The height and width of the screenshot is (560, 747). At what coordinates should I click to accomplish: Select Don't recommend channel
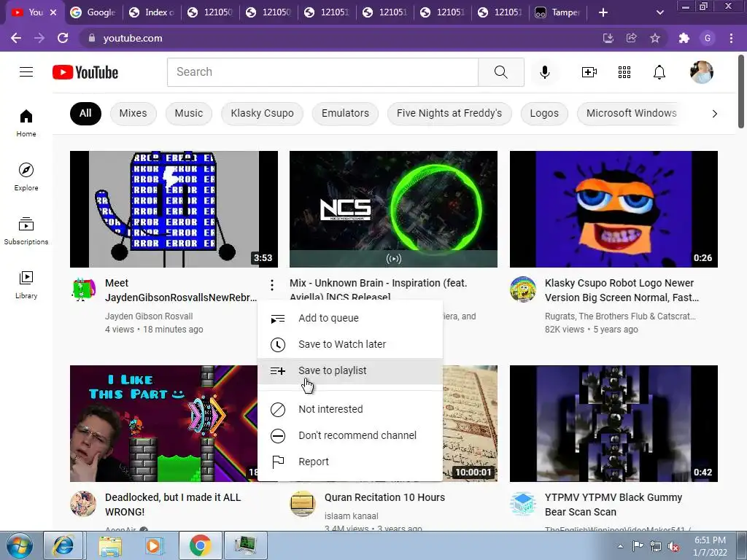coord(350,435)
